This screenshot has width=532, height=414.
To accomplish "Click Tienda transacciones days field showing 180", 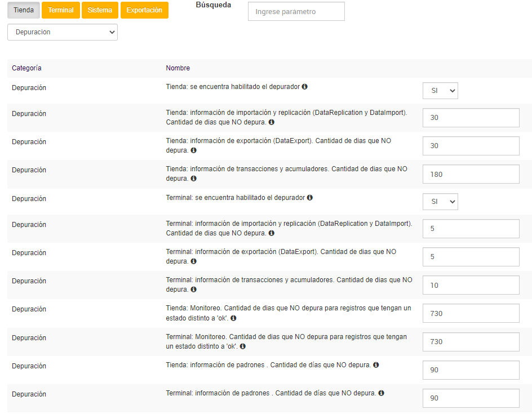I will click(x=471, y=174).
